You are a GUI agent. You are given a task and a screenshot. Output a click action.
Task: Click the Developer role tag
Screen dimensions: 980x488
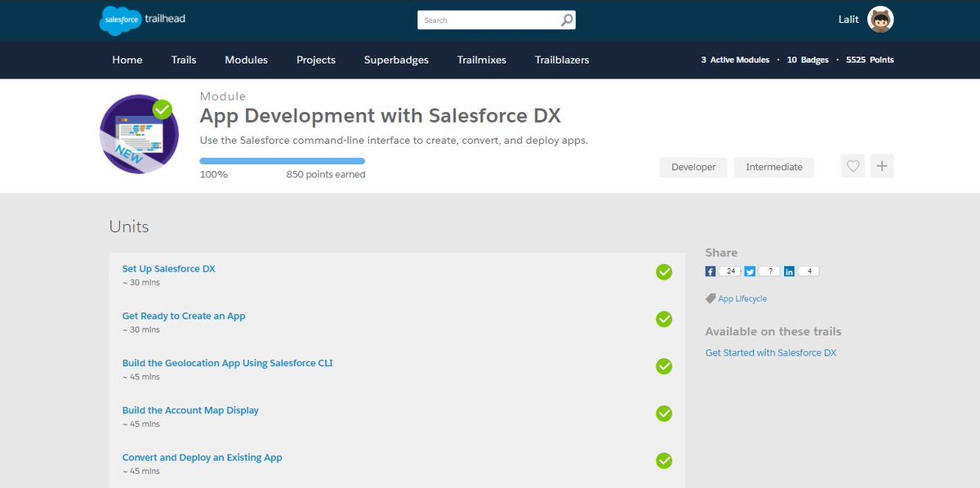(693, 167)
